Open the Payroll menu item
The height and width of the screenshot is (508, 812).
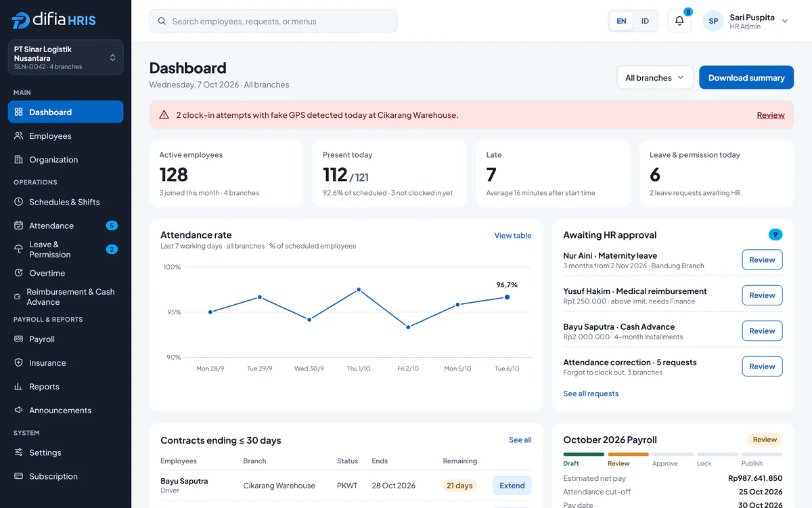pyautogui.click(x=66, y=339)
